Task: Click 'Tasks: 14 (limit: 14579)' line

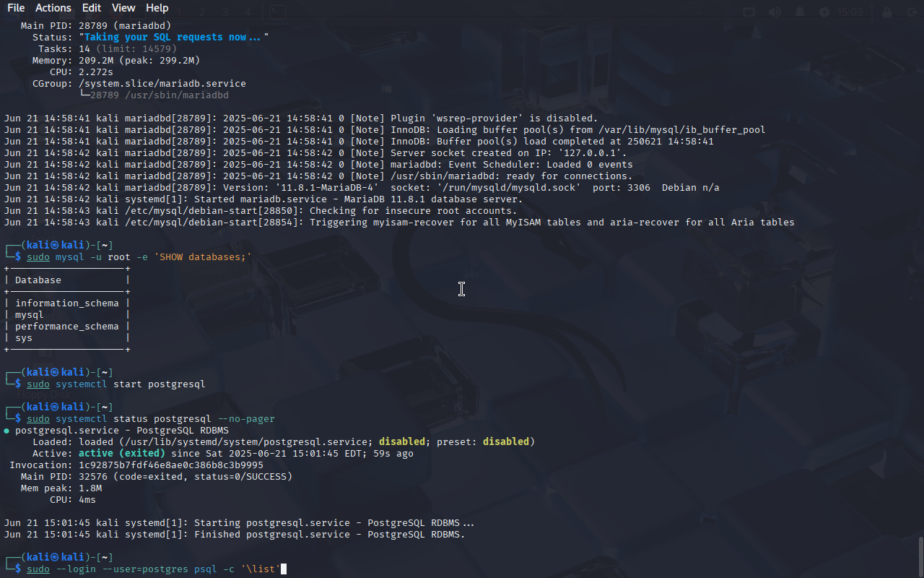Action: 108,48
